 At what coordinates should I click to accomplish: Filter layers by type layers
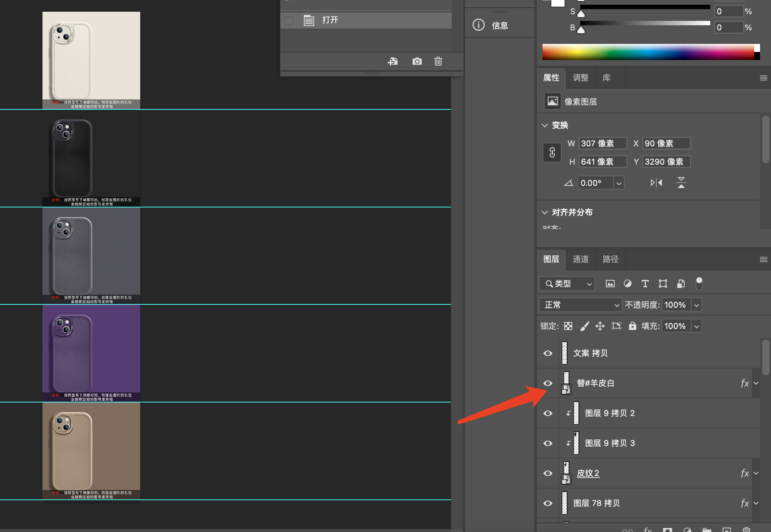(x=645, y=284)
